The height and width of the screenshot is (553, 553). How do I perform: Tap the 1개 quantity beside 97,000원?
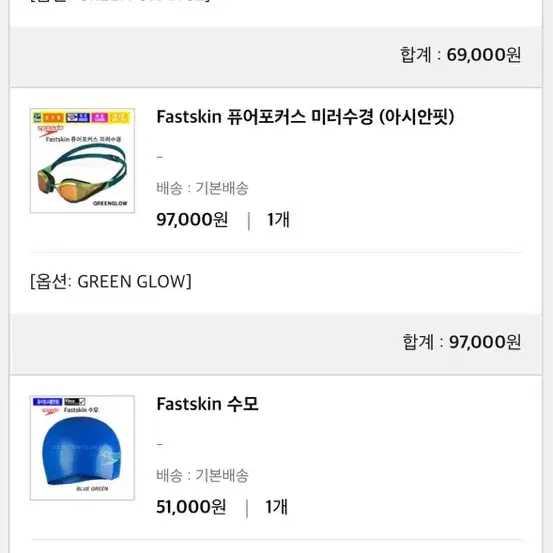tap(278, 220)
